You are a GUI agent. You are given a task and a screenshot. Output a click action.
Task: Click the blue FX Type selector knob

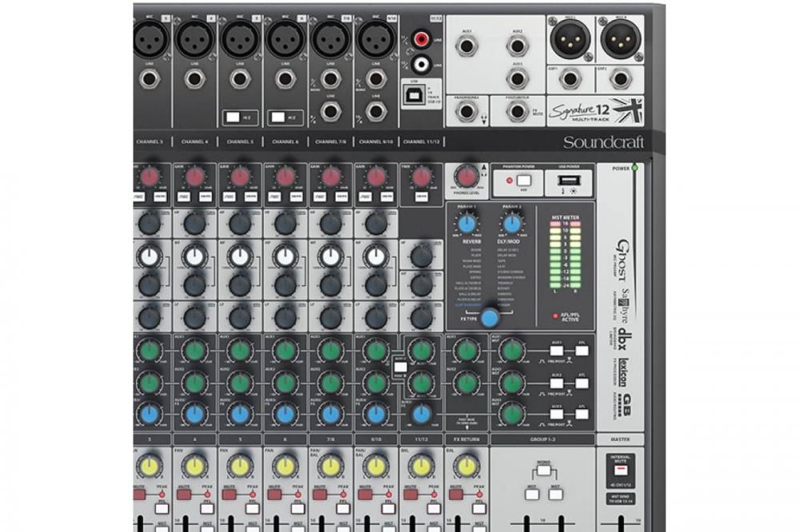(490, 317)
